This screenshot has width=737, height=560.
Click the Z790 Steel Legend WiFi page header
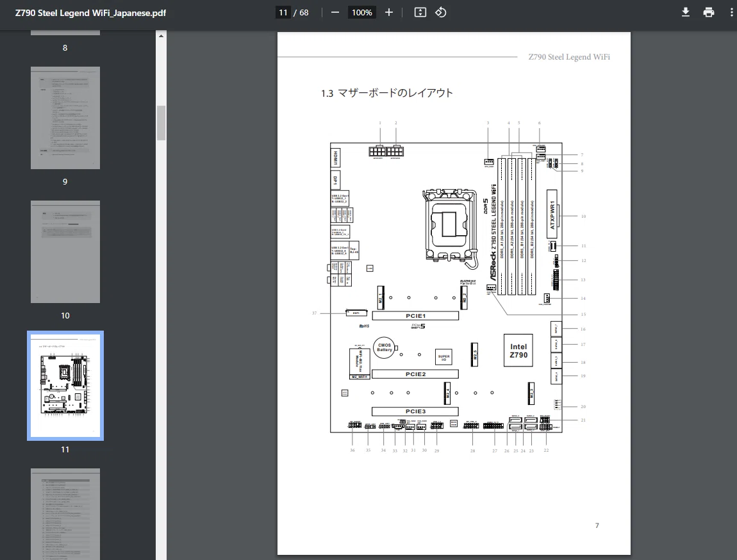569,57
